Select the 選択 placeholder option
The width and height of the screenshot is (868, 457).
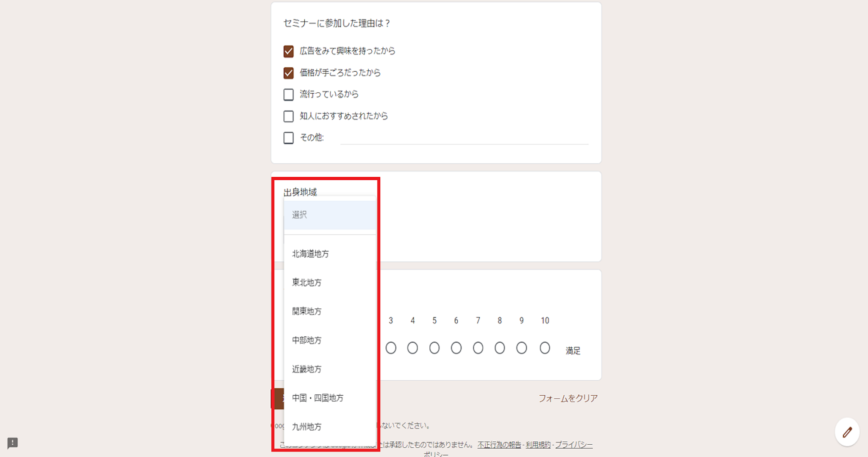[330, 215]
